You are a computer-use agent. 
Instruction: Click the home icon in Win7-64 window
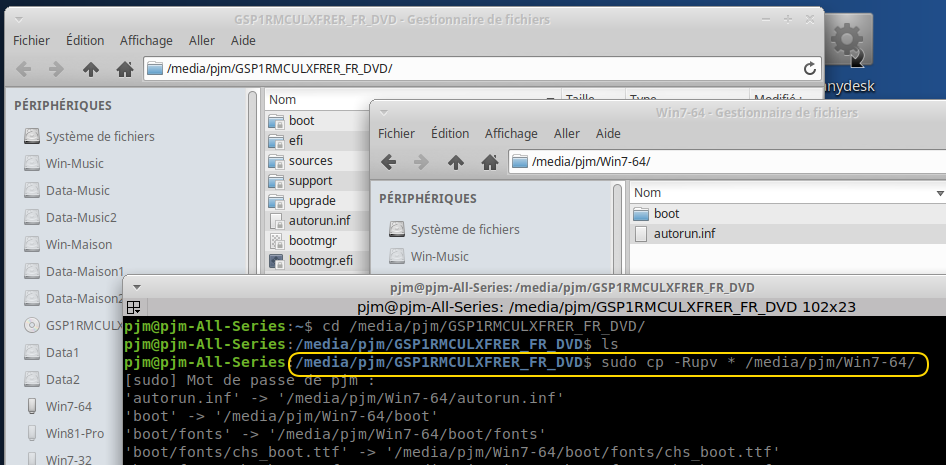(x=489, y=162)
